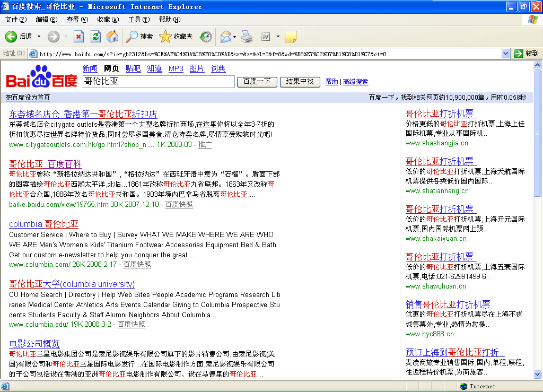Open the ad above www.shashangjia.cn
Viewport: 543px width, 392px height.
click(441, 114)
